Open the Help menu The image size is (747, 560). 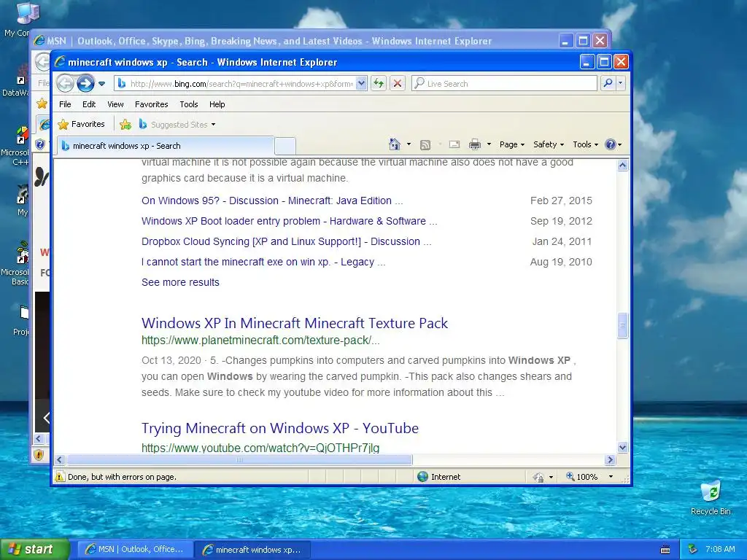point(217,104)
